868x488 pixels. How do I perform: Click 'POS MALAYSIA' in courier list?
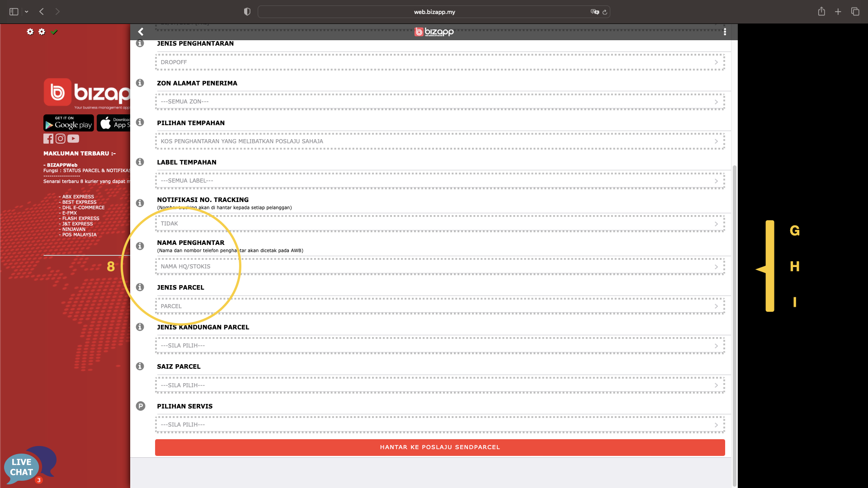80,235
